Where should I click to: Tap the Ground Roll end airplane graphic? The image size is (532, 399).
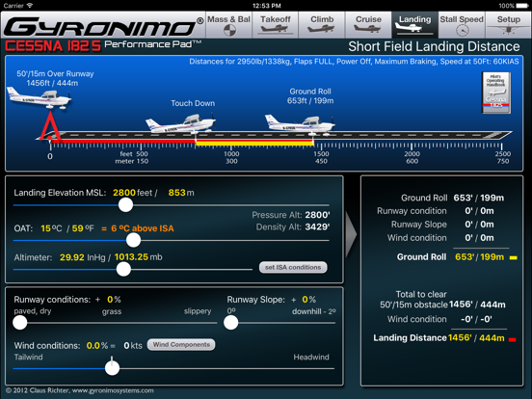click(300, 124)
